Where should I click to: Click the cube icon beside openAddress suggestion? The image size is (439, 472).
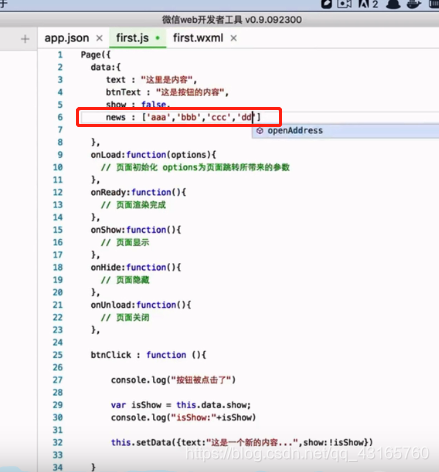[260, 131]
